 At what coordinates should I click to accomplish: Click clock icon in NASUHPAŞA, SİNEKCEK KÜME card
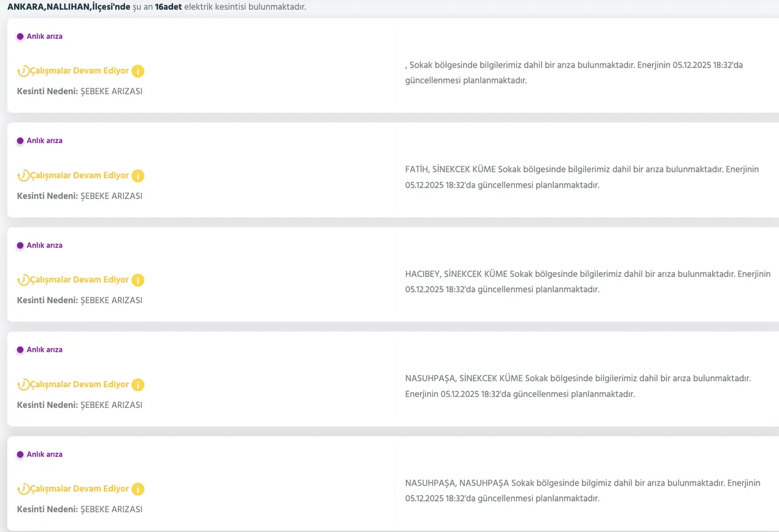[x=23, y=385]
